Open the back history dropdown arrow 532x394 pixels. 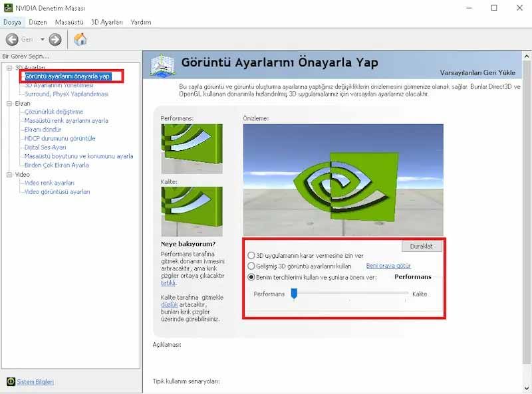tap(43, 39)
